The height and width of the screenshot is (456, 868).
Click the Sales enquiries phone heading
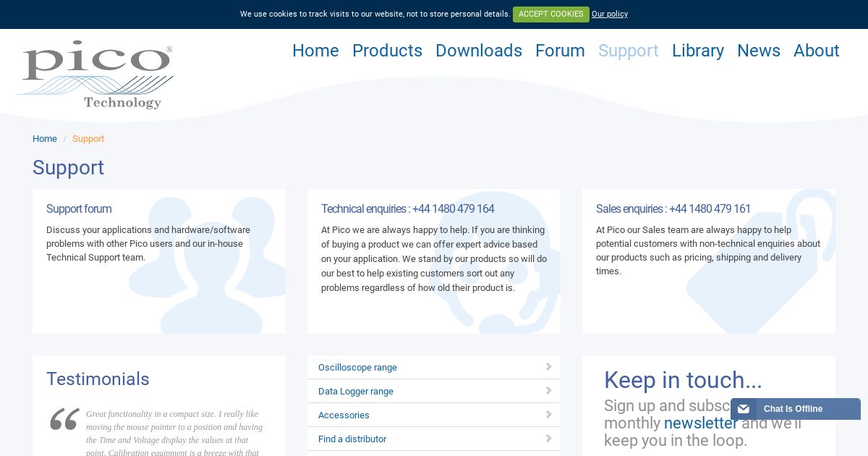point(673,208)
